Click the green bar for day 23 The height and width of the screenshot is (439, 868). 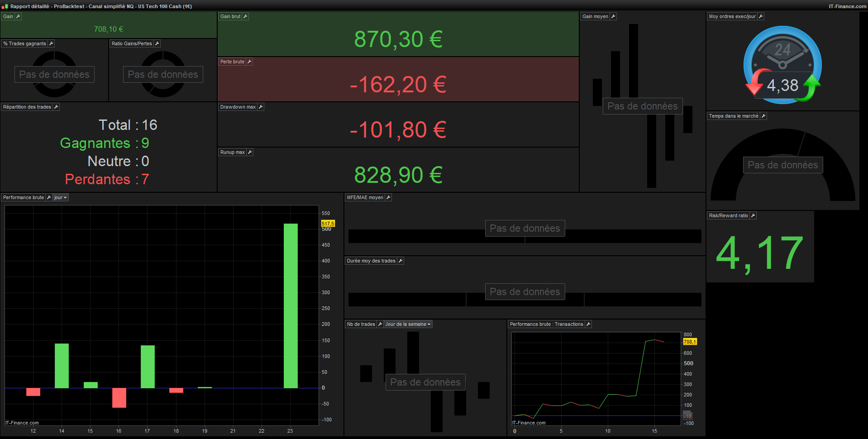291,305
